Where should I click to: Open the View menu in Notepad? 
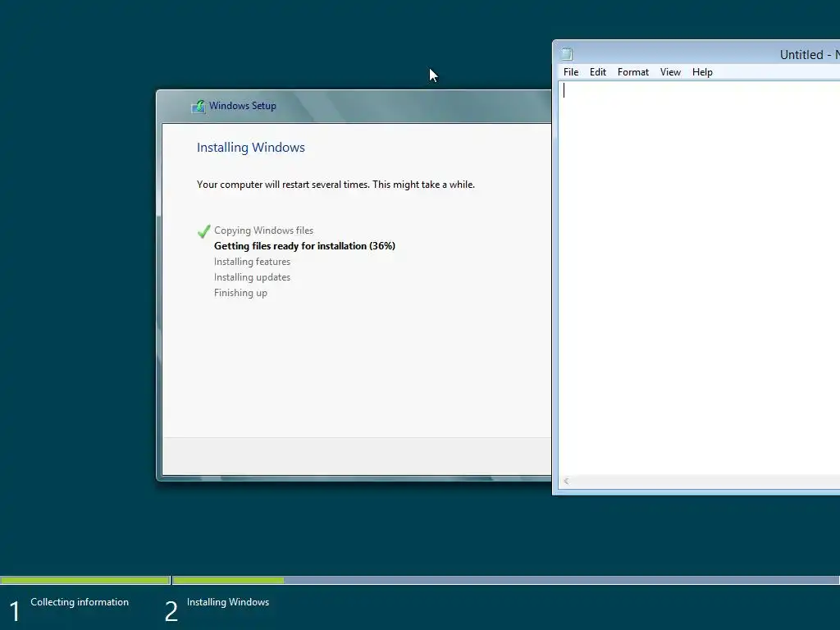tap(670, 72)
